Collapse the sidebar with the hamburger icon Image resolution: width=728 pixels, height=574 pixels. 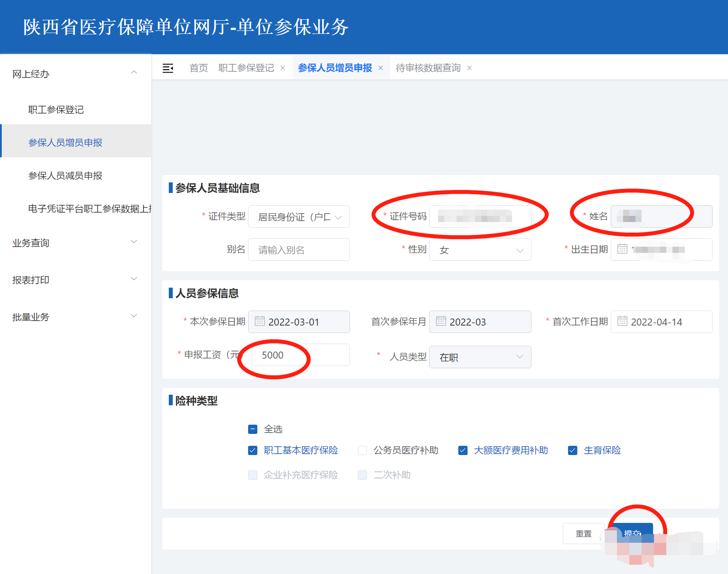168,68
